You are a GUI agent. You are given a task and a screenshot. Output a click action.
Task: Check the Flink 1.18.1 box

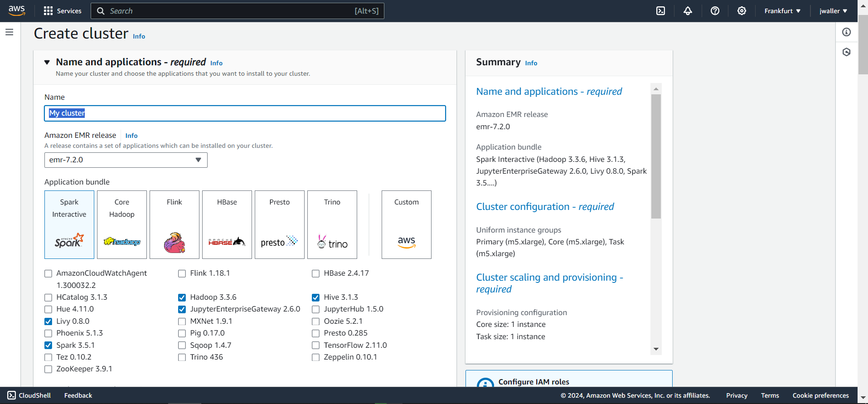click(x=182, y=273)
